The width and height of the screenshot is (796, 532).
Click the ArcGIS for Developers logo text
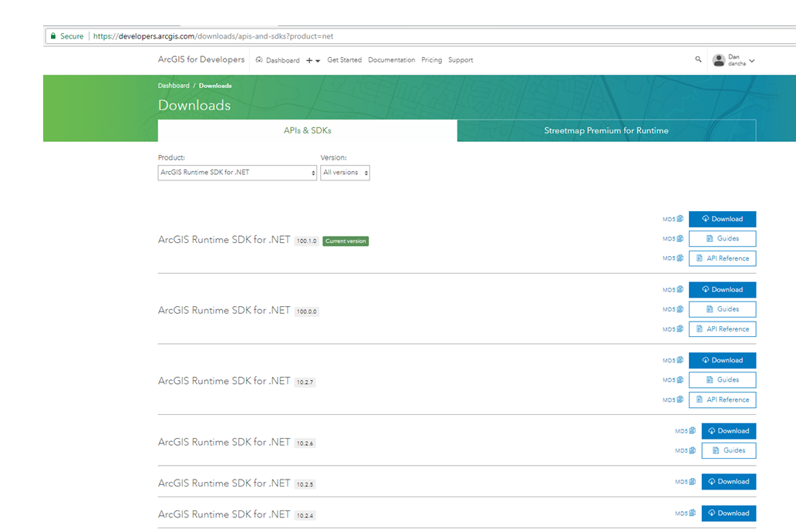click(x=201, y=59)
